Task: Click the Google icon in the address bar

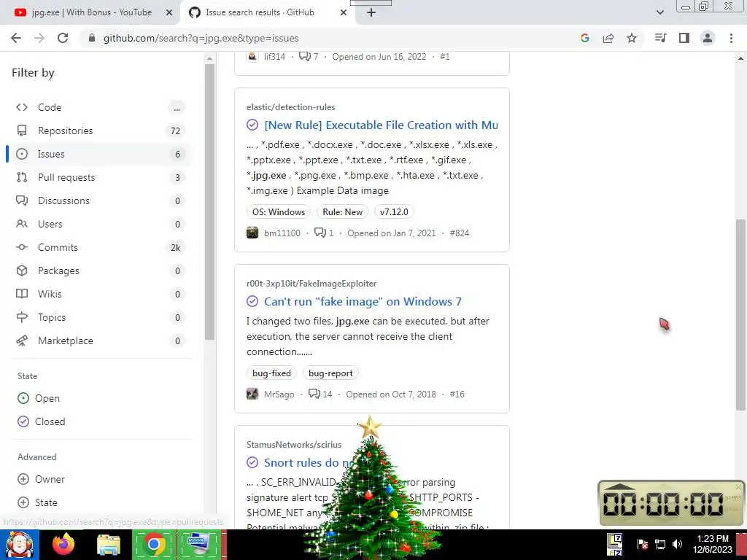Action: 585,38
